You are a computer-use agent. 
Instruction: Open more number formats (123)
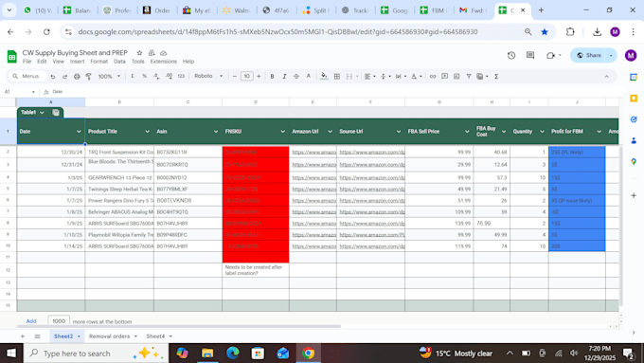tap(181, 76)
